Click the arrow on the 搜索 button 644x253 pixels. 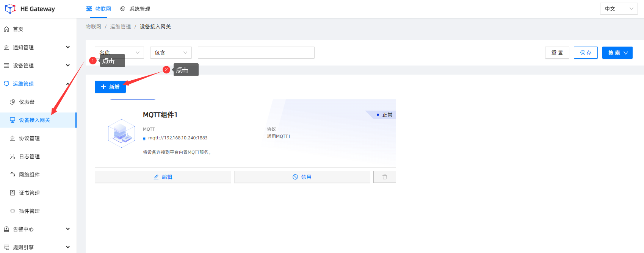(x=626, y=53)
